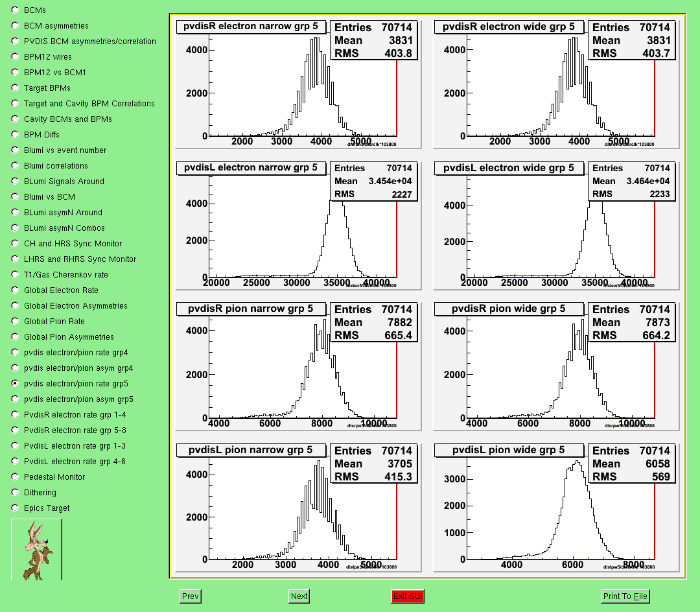
Task: Select PvdisL electron rate grp 1-3
Action: [15, 445]
